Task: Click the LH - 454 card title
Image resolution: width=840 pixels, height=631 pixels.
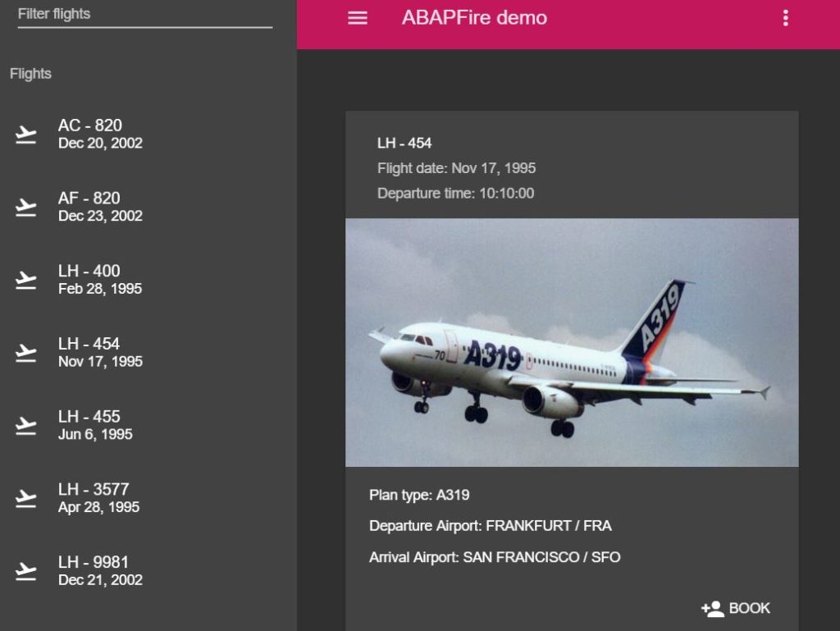Action: (404, 143)
